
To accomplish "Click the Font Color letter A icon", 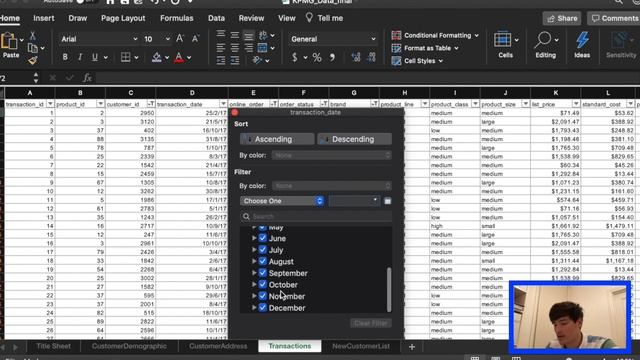I will click(x=179, y=58).
